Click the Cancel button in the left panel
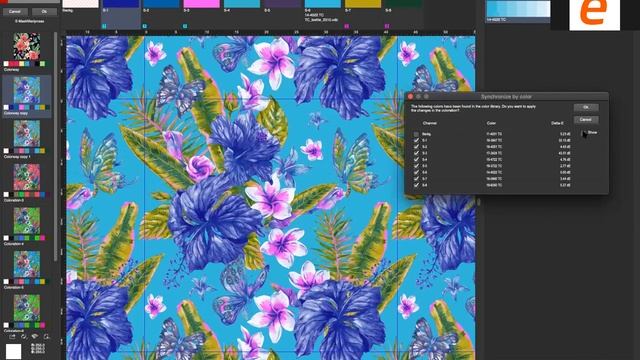The image size is (640, 360). 15,11
